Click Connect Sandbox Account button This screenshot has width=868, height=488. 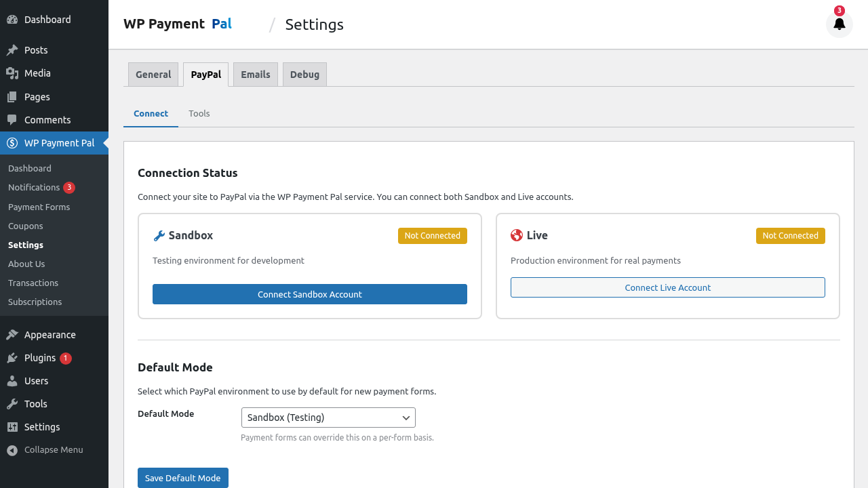point(309,293)
